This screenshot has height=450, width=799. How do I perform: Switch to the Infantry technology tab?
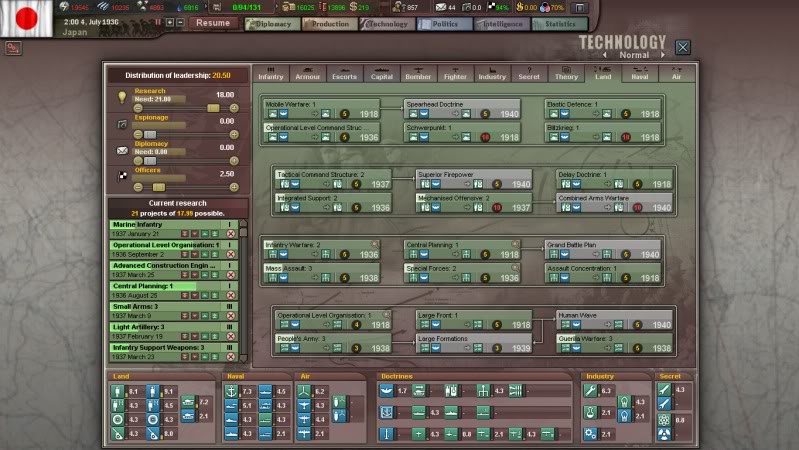(x=271, y=75)
